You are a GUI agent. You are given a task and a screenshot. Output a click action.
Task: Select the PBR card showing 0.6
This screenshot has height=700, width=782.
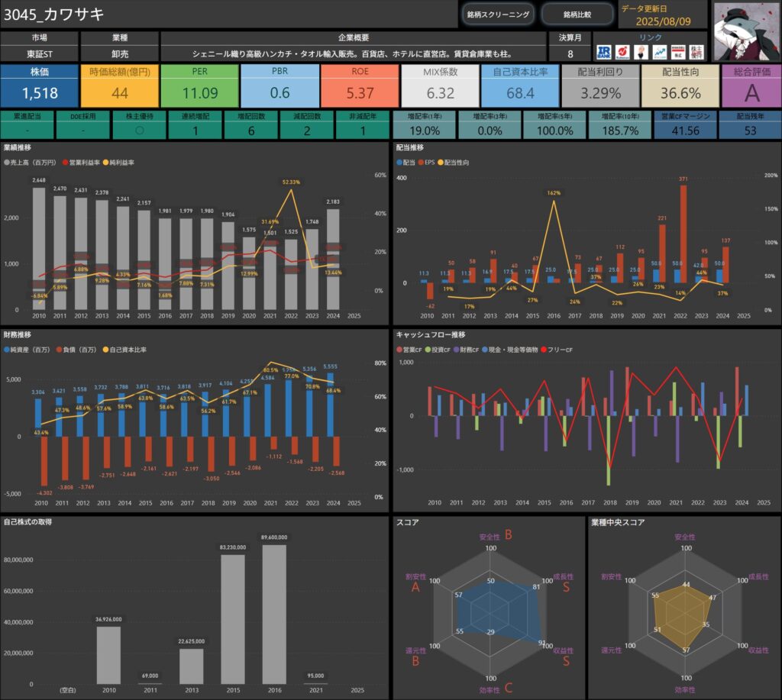click(x=280, y=85)
